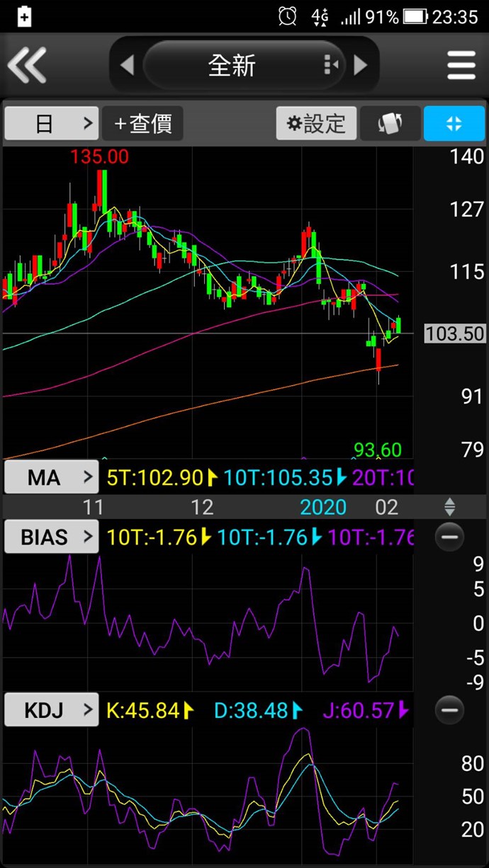Screen dimensions: 489x868
Task: Expand the MA indicator selector
Action: tap(51, 478)
